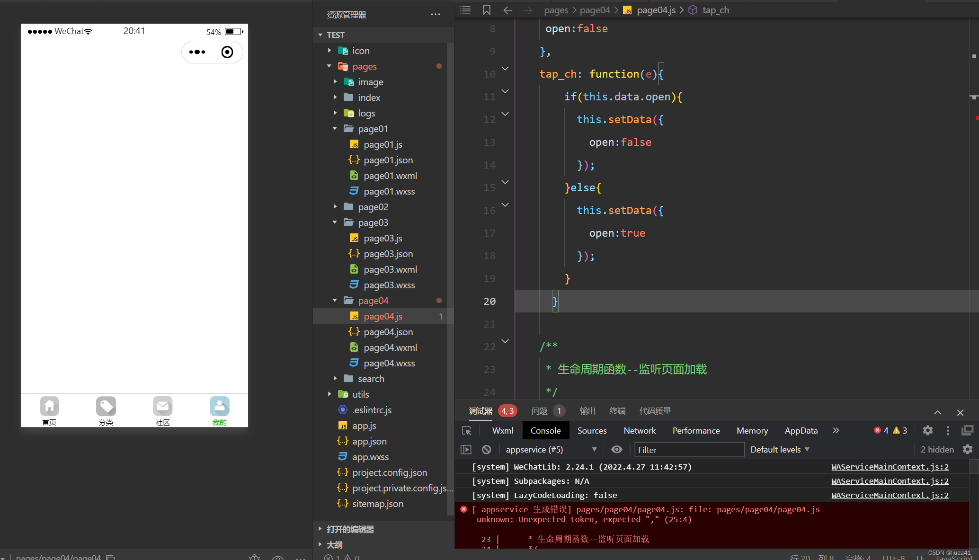Fold code at line 10 arrow
Image resolution: width=979 pixels, height=560 pixels.
(505, 69)
